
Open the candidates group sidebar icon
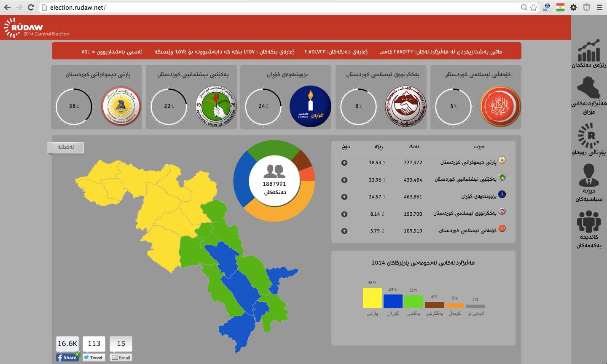point(588,221)
